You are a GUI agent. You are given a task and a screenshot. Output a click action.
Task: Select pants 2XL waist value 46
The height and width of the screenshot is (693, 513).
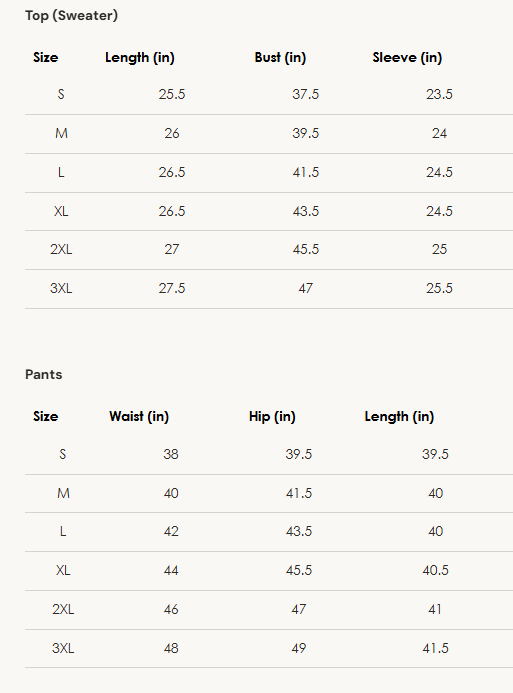tap(171, 609)
